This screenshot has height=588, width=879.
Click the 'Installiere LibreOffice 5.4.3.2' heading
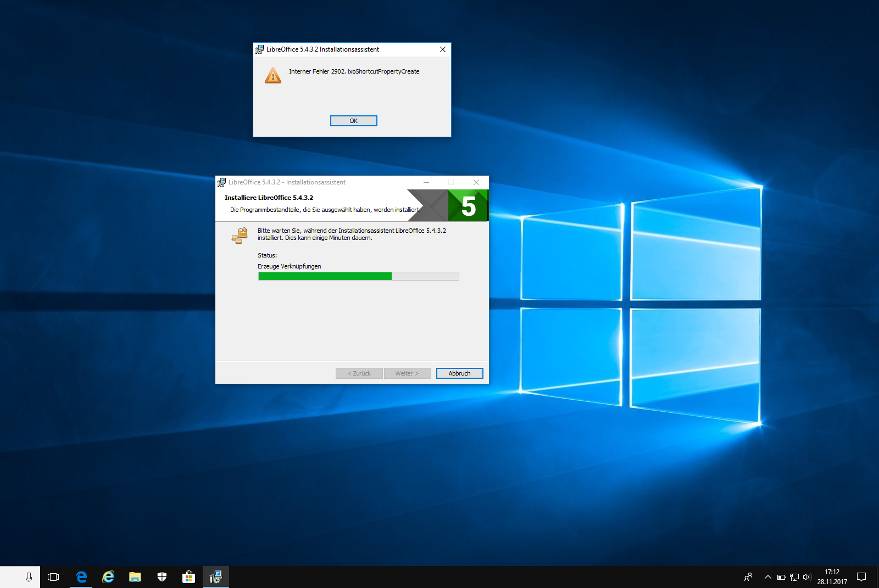pos(269,198)
